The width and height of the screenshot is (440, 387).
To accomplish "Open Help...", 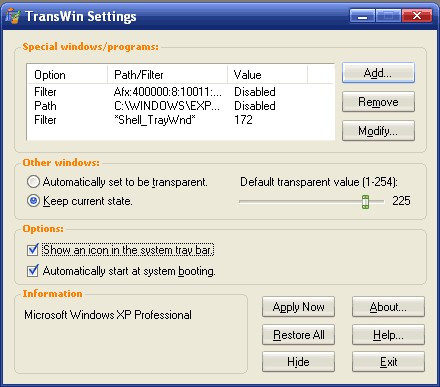I will pyautogui.click(x=388, y=334).
